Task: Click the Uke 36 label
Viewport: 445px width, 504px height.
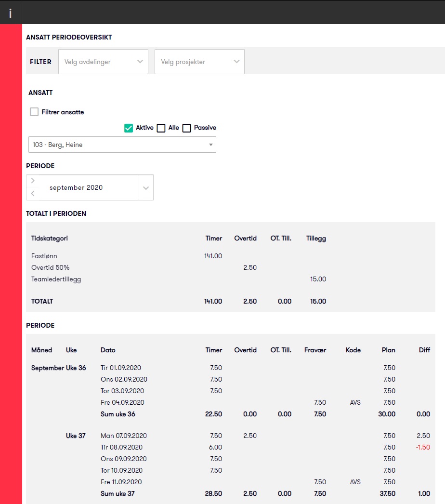Action: 76,368
